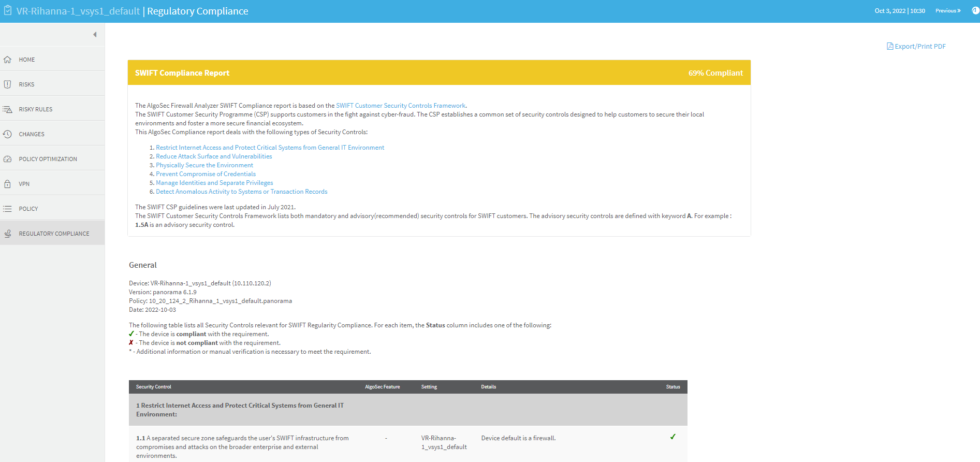Click Export/Print PDF link
Screen dimensions: 980x462
pos(916,46)
